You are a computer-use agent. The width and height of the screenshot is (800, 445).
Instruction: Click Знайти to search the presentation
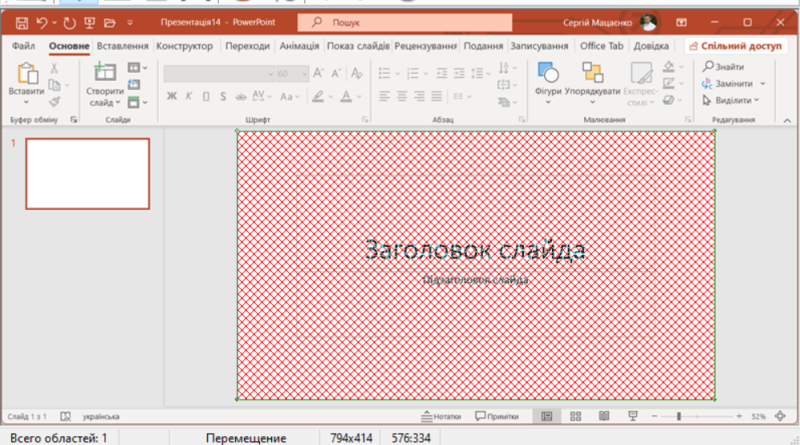point(728,67)
